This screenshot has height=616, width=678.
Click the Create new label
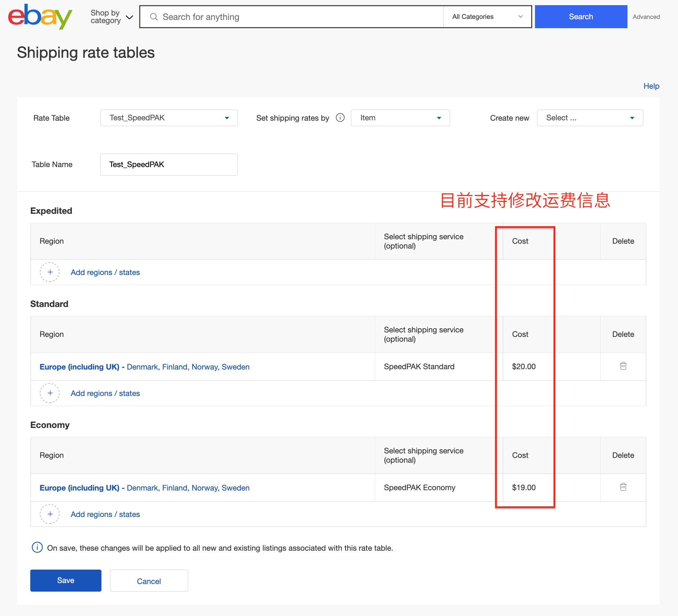pyautogui.click(x=510, y=118)
